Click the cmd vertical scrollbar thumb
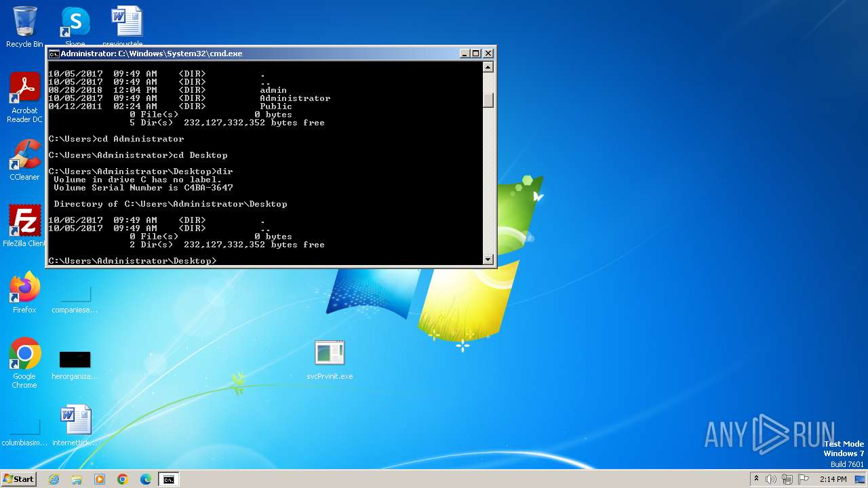The height and width of the screenshot is (488, 868). click(488, 100)
